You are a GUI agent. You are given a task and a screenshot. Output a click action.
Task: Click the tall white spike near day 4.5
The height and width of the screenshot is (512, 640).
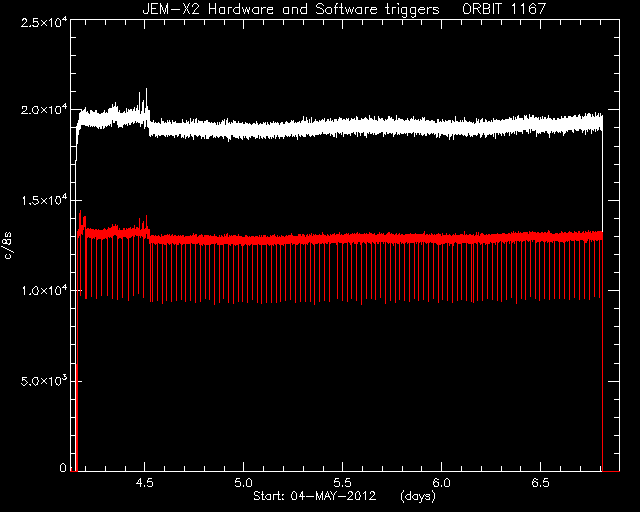tap(146, 100)
